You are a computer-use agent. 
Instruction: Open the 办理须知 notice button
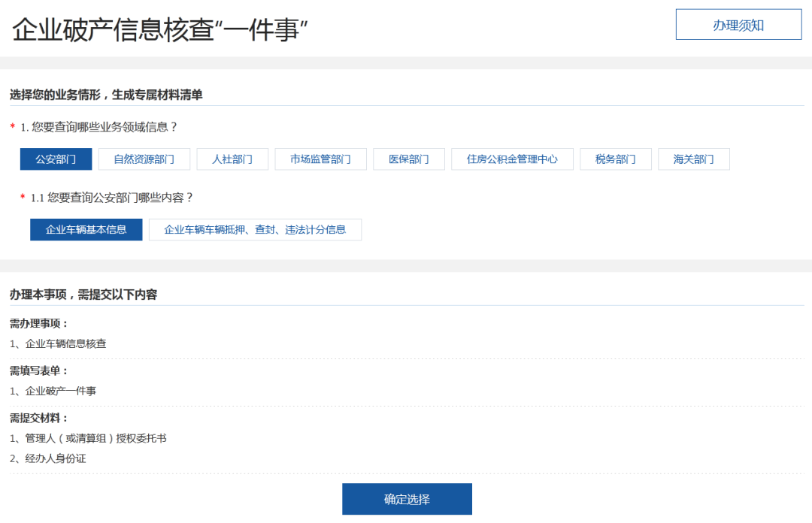[738, 24]
